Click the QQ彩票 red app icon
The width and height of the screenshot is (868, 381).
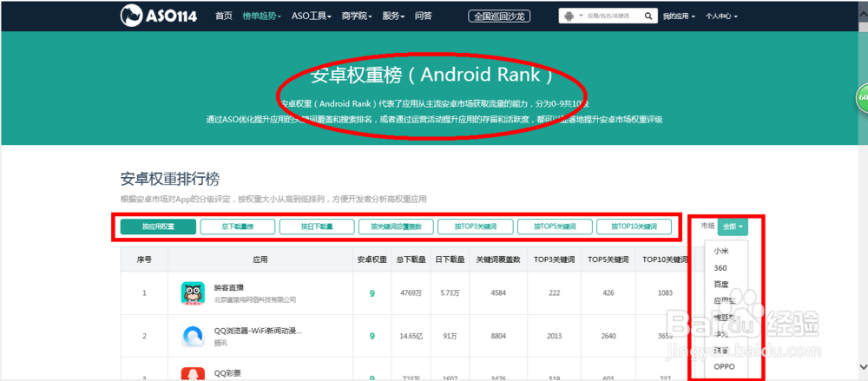[193, 374]
